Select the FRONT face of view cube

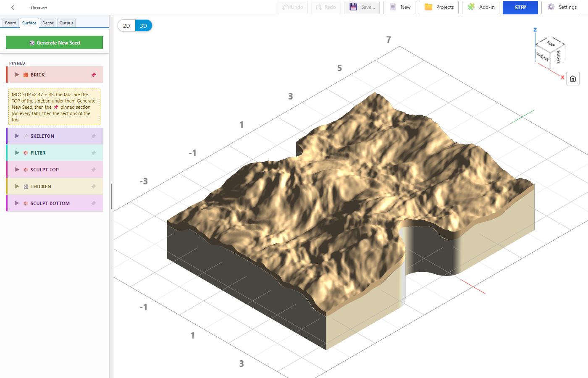click(x=542, y=56)
